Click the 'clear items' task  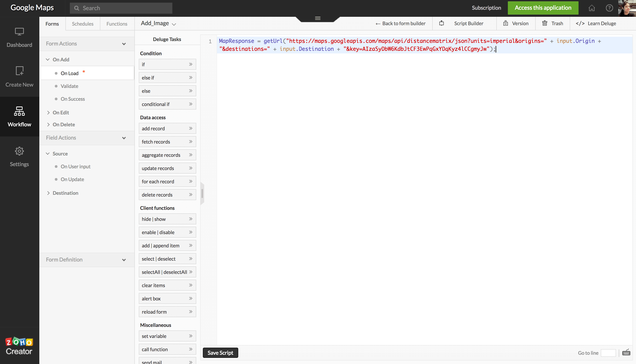(x=167, y=285)
